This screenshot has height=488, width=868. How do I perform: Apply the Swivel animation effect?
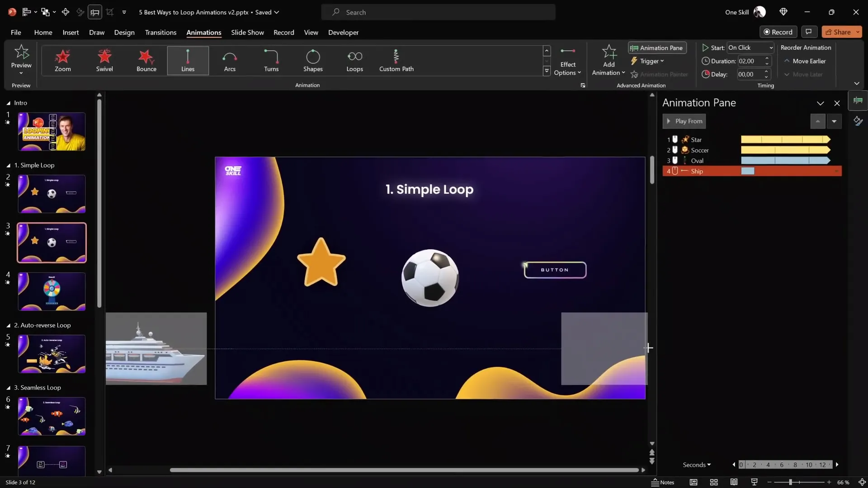tap(104, 61)
